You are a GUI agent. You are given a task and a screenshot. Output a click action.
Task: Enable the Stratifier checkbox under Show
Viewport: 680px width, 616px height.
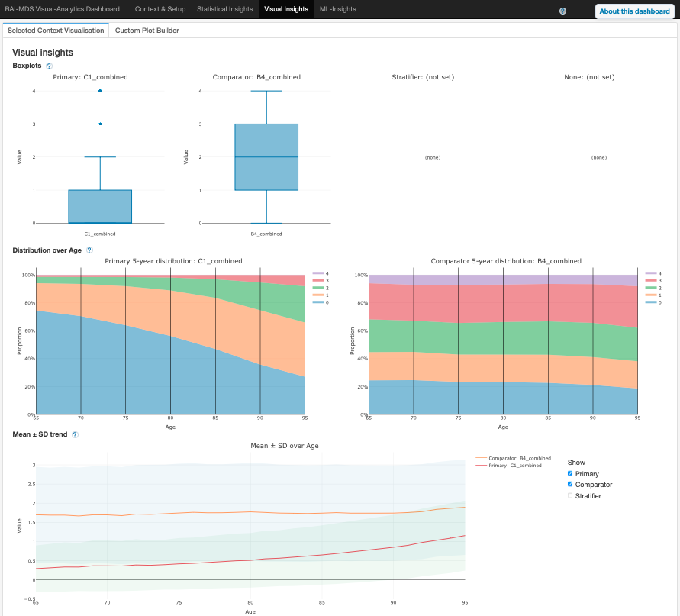tap(570, 495)
